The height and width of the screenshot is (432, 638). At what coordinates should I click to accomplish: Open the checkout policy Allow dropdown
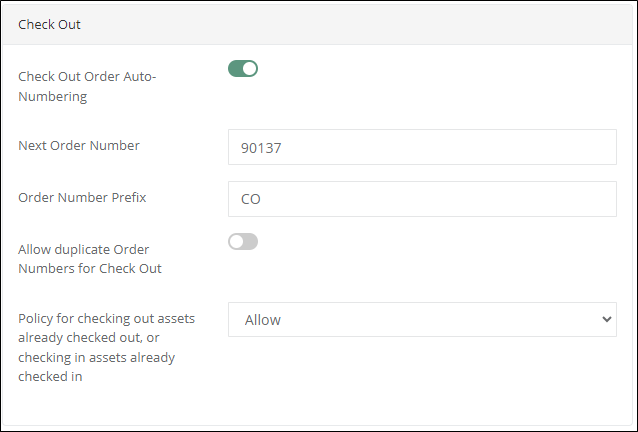(422, 319)
